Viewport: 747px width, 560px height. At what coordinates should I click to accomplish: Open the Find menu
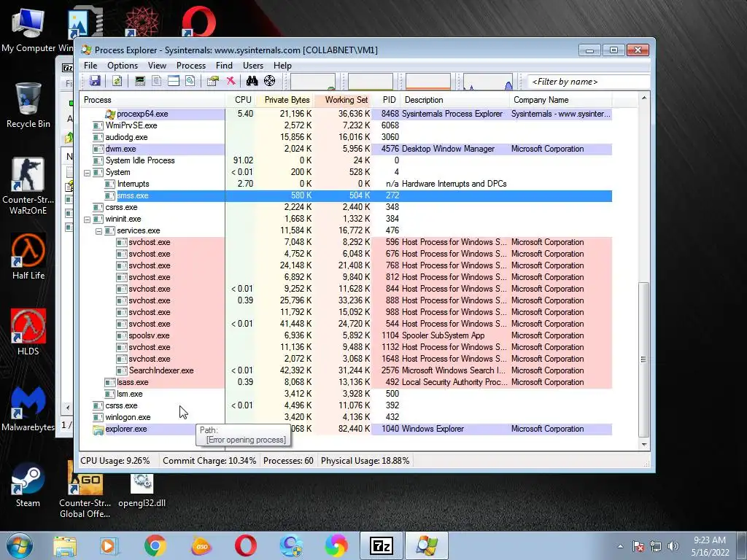[225, 66]
